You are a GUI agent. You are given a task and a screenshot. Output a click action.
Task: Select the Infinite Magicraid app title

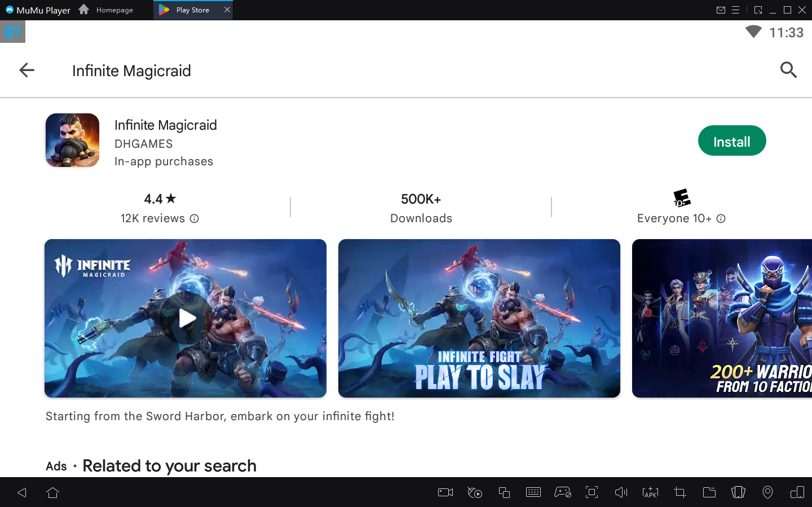pyautogui.click(x=166, y=125)
